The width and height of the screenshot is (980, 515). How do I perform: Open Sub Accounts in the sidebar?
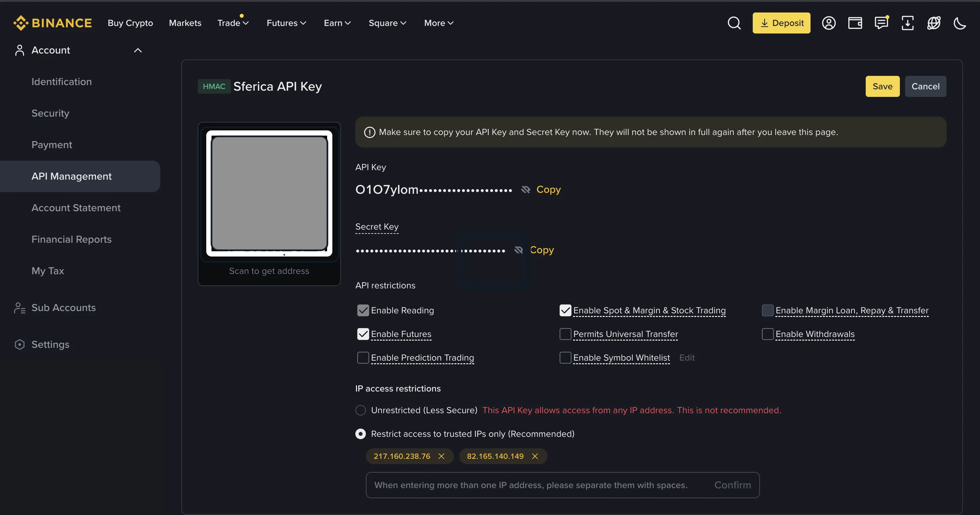tap(63, 308)
